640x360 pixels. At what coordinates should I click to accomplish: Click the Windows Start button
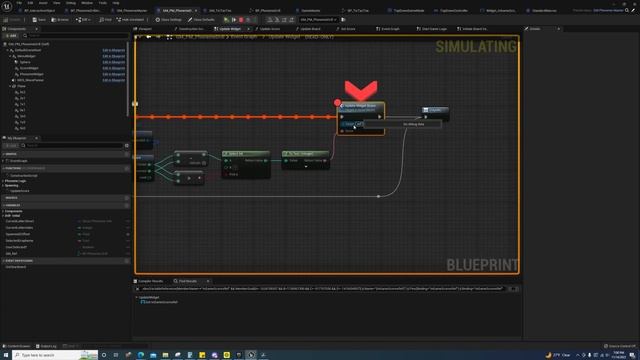(6, 355)
